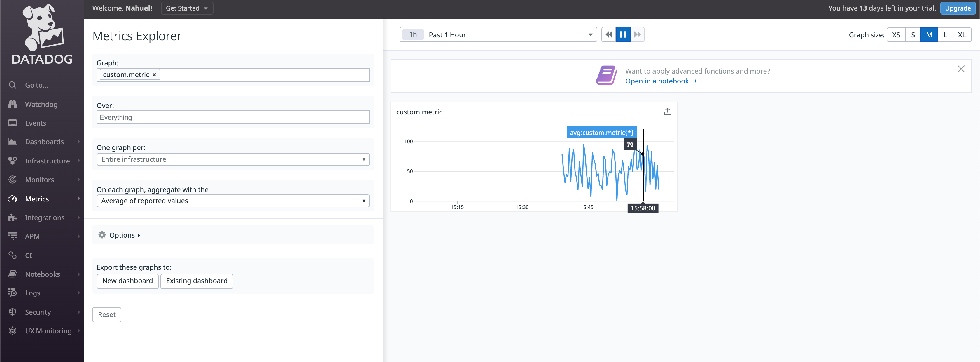This screenshot has height=362, width=980.
Task: Click the APM icon in sidebar
Action: (x=13, y=236)
